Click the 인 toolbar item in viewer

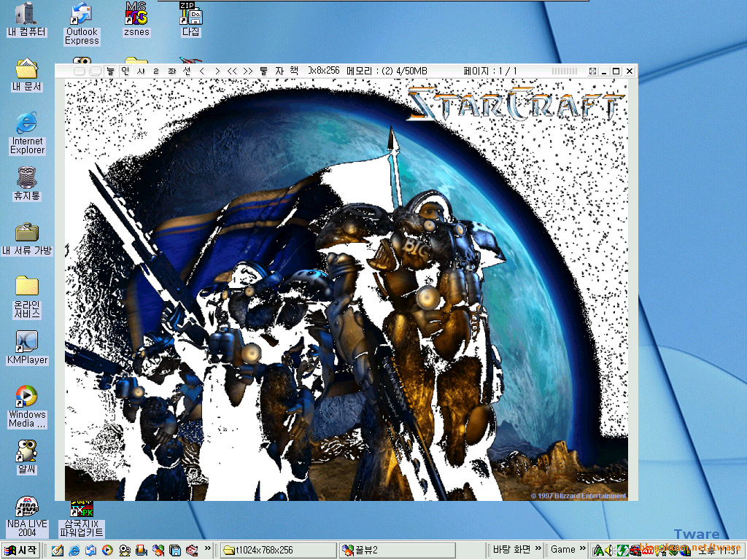(x=125, y=71)
